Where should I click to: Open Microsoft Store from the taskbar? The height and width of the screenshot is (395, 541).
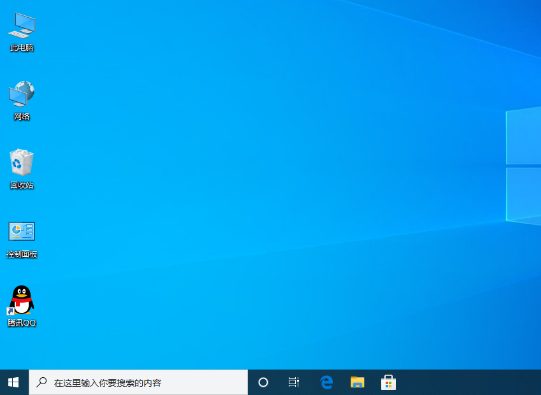[x=388, y=382]
